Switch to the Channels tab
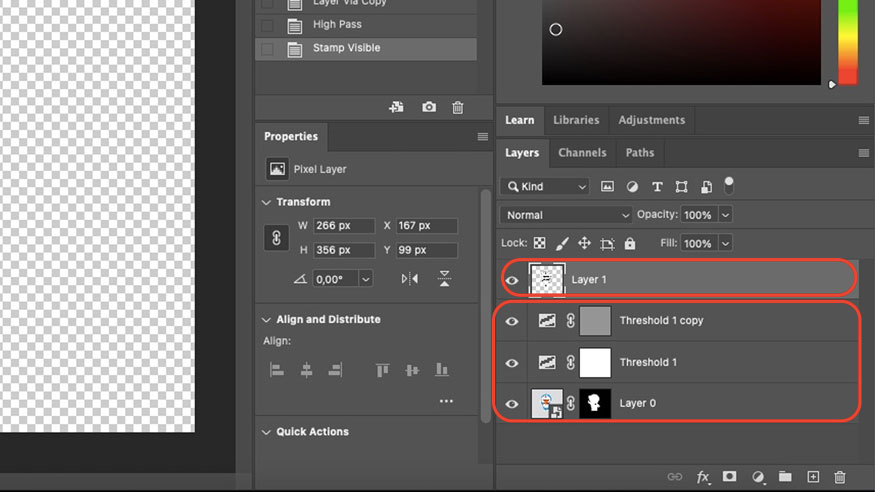 point(582,153)
